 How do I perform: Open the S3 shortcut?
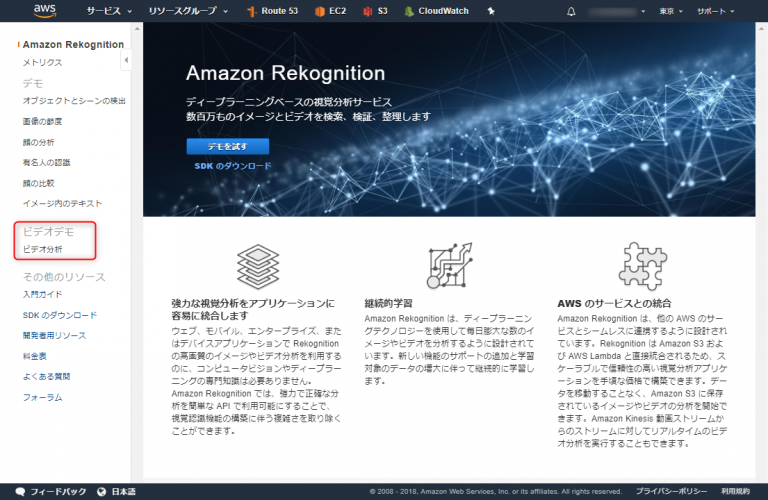pyautogui.click(x=375, y=11)
